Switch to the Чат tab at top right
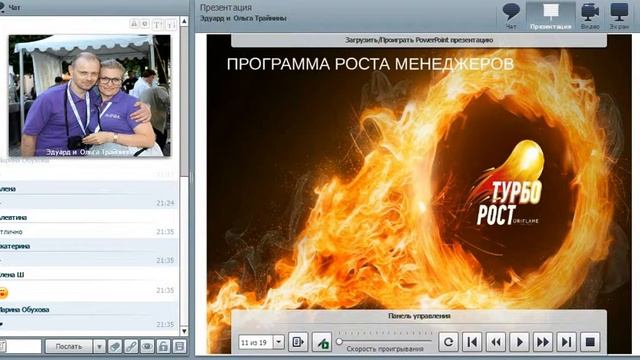The height and width of the screenshot is (360, 640). (x=511, y=16)
